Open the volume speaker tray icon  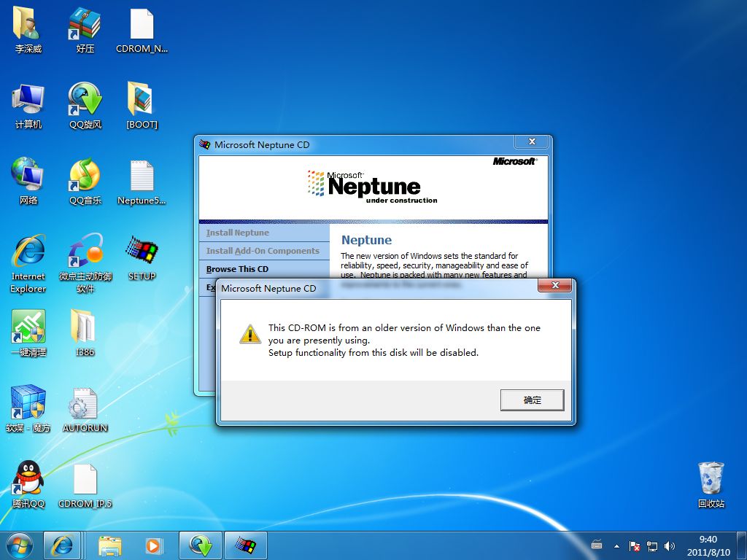[x=670, y=546]
